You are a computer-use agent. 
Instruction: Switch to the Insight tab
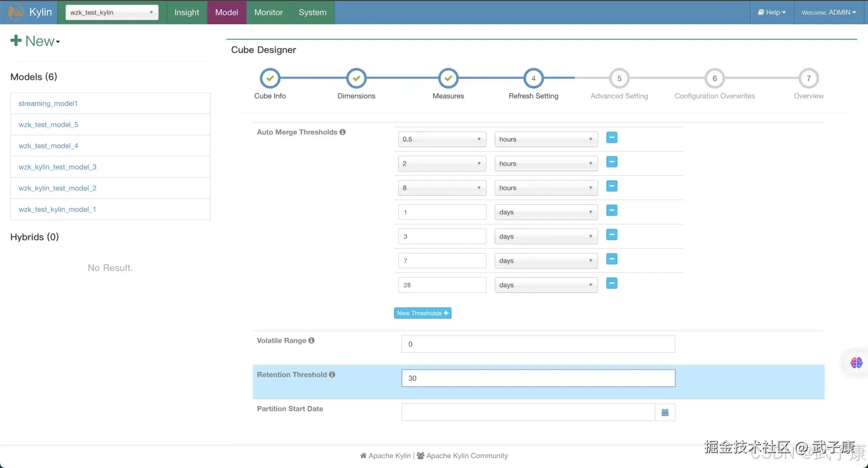click(x=187, y=12)
